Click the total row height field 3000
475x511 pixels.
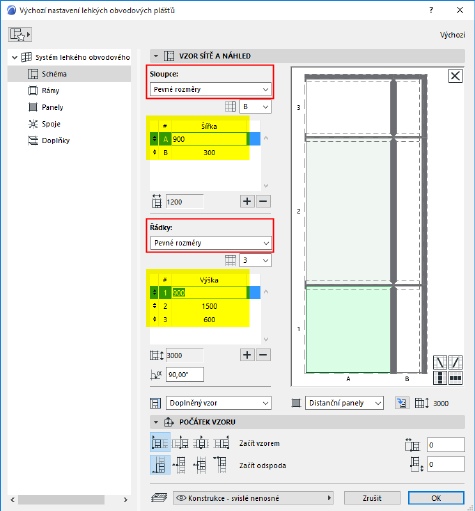(185, 355)
